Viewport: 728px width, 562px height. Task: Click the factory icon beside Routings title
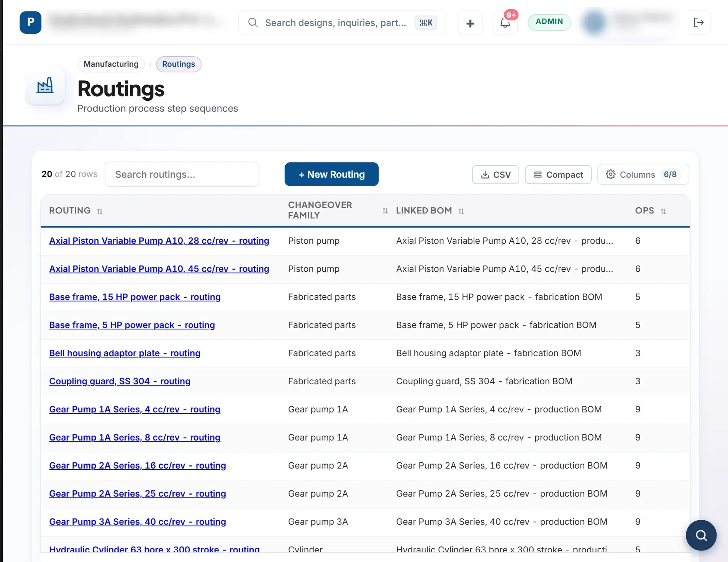(45, 85)
